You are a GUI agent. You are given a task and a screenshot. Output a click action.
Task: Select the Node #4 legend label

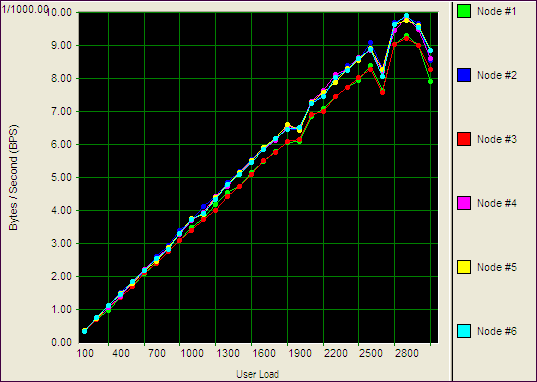(x=497, y=204)
